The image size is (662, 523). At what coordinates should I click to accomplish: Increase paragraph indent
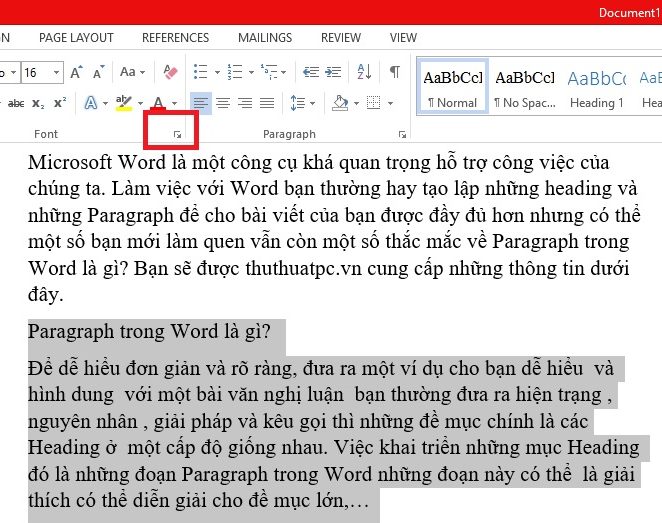(x=333, y=72)
